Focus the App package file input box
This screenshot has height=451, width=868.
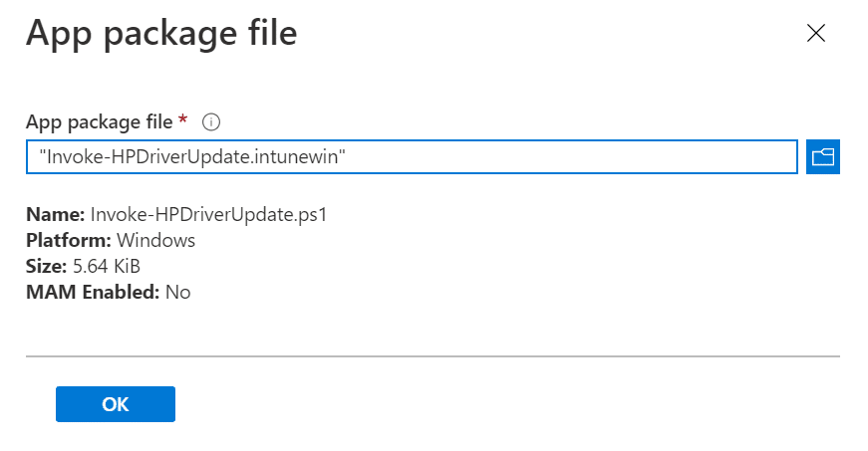click(x=412, y=157)
